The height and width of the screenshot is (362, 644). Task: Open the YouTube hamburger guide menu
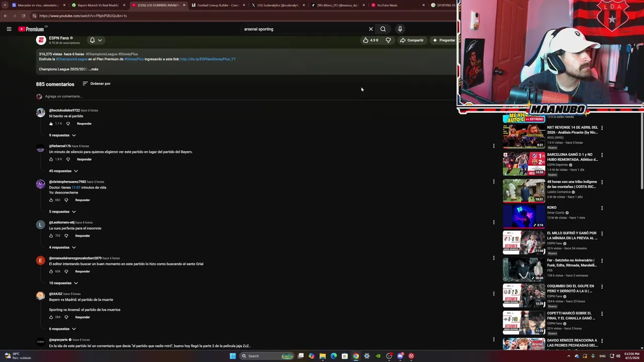click(9, 29)
